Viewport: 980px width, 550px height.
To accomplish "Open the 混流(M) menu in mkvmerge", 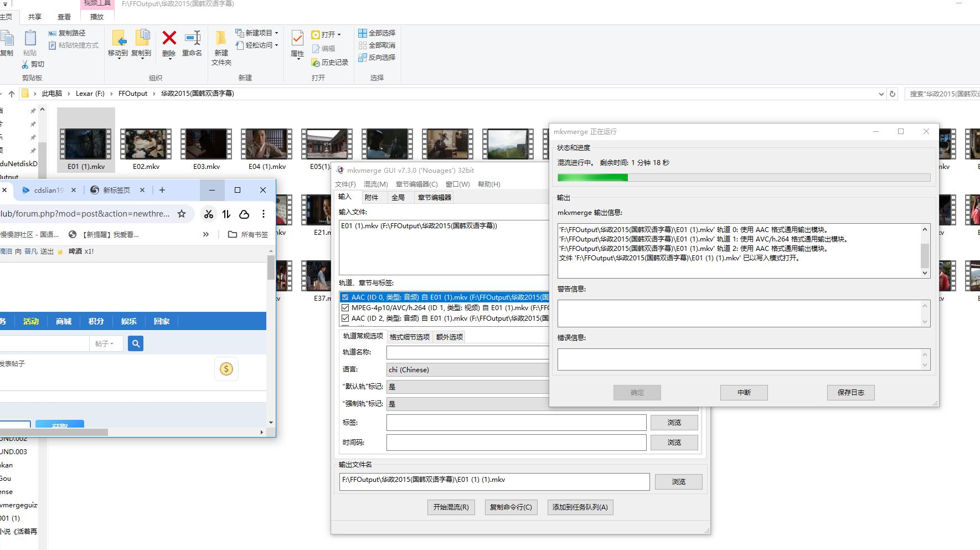I will click(375, 184).
